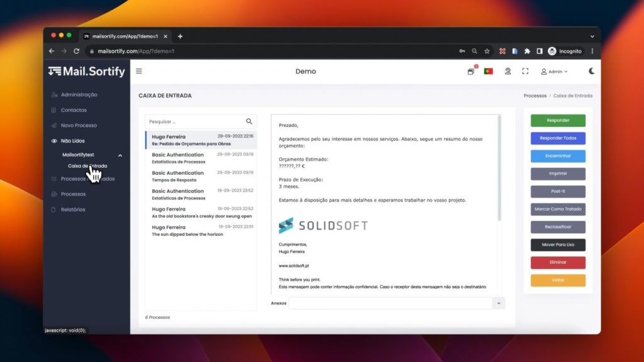Open the support contact icon in the header
Image resolution: width=644 pixels, height=362 pixels.
pos(508,71)
